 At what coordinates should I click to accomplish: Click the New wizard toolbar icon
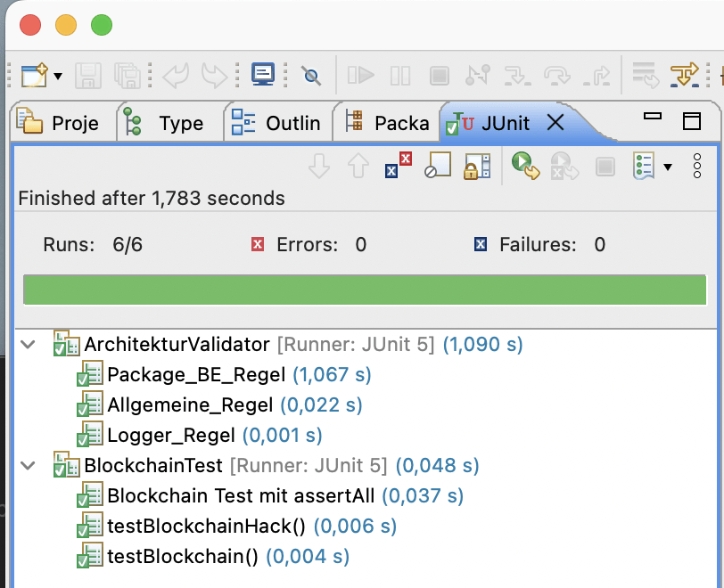33,75
